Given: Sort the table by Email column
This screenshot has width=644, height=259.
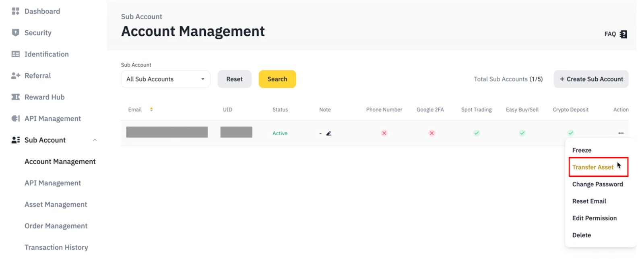Looking at the screenshot, I should click(x=151, y=110).
